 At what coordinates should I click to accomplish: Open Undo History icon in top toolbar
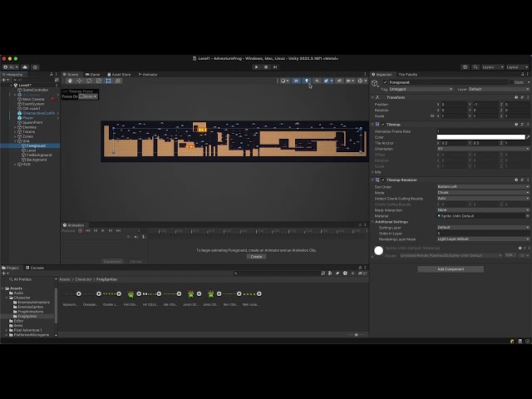(465, 67)
